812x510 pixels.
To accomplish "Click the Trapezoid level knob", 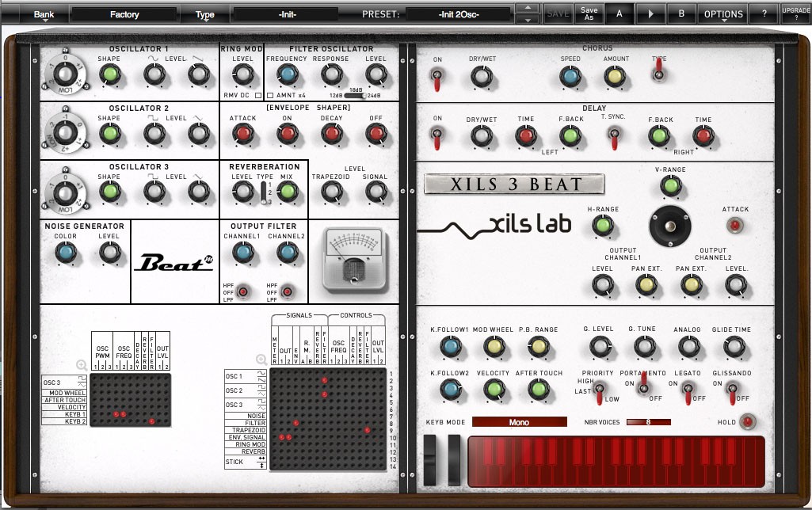I will (x=331, y=192).
